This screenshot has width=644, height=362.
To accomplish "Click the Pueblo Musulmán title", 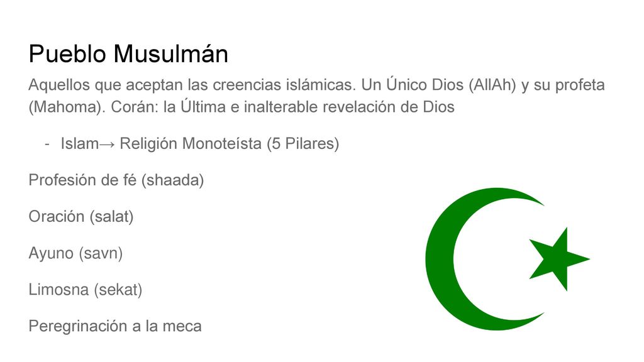I will pos(128,54).
